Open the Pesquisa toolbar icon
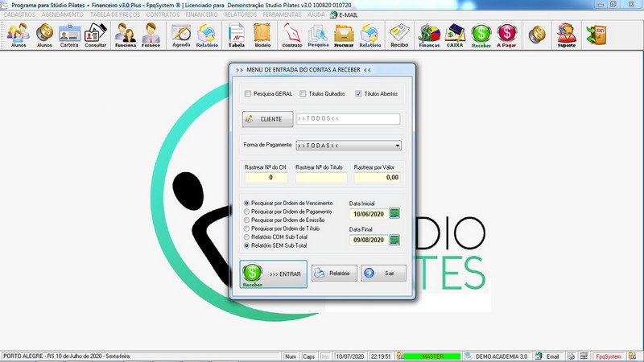644x362 pixels. pyautogui.click(x=318, y=35)
